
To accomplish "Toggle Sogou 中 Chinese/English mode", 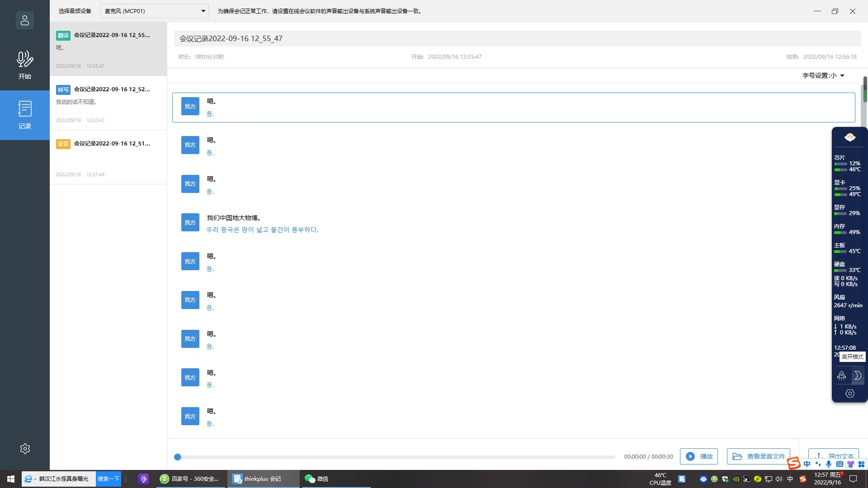I will pos(807,464).
